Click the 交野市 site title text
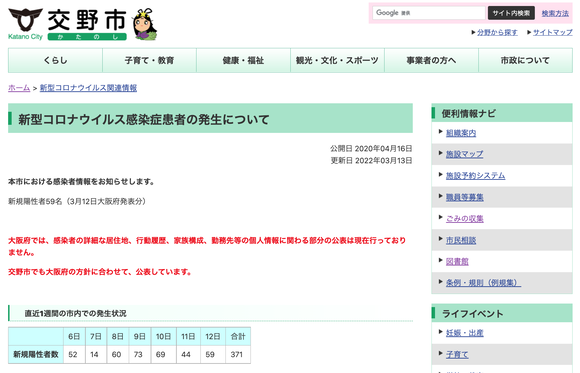Screen dimensions: 580x373 pyautogui.click(x=87, y=20)
